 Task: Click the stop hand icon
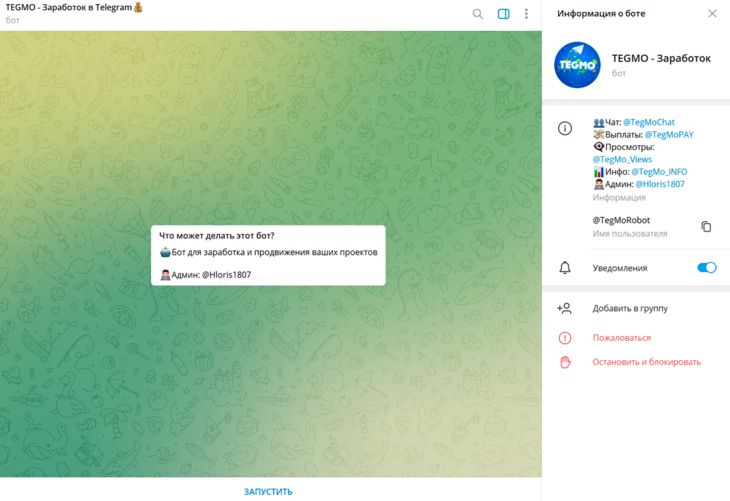coord(565,362)
